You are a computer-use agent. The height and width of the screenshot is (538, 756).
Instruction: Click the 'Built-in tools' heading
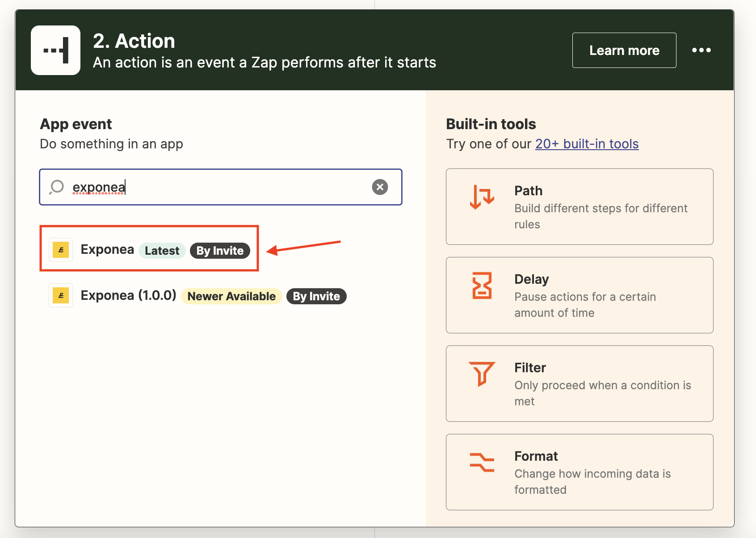491,124
